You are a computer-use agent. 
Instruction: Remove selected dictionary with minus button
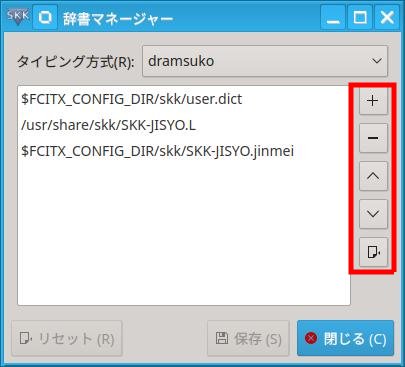373,138
